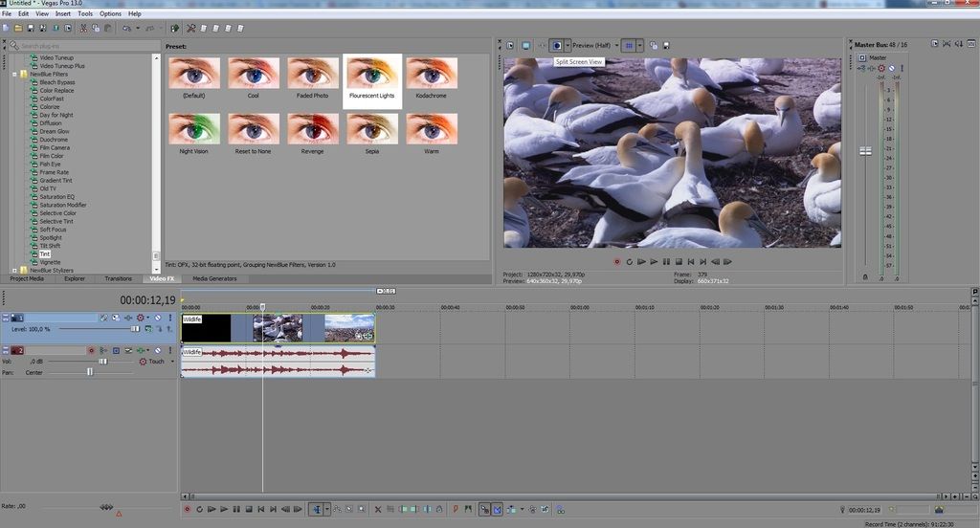Viewport: 980px width, 528px height.
Task: Arm audio track 2 for record
Action: pos(91,350)
